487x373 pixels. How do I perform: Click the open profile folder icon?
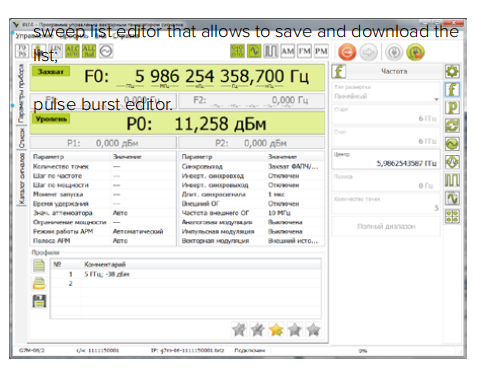[39, 283]
